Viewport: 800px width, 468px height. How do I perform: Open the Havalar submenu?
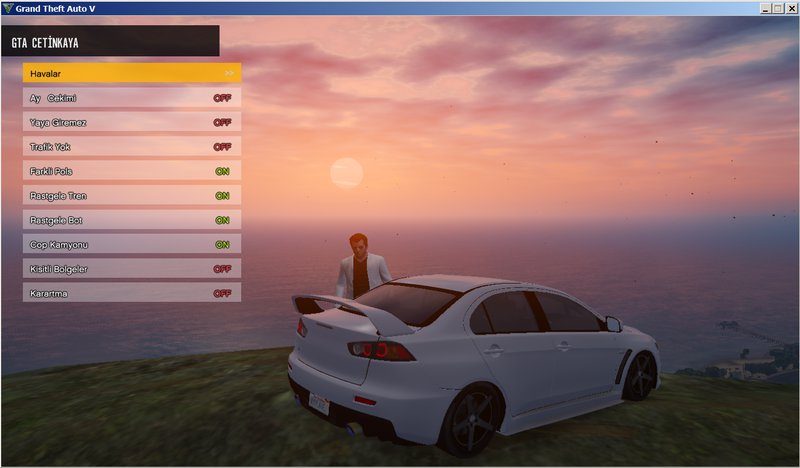click(132, 73)
